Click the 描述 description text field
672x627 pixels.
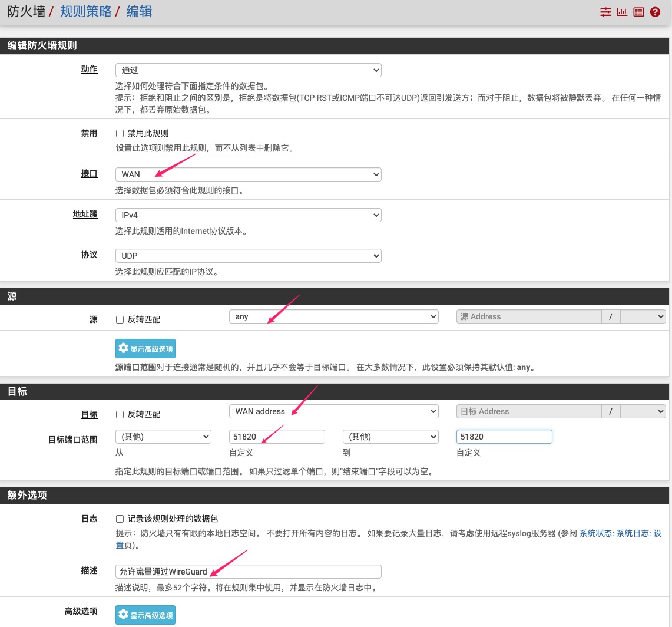[248, 572]
